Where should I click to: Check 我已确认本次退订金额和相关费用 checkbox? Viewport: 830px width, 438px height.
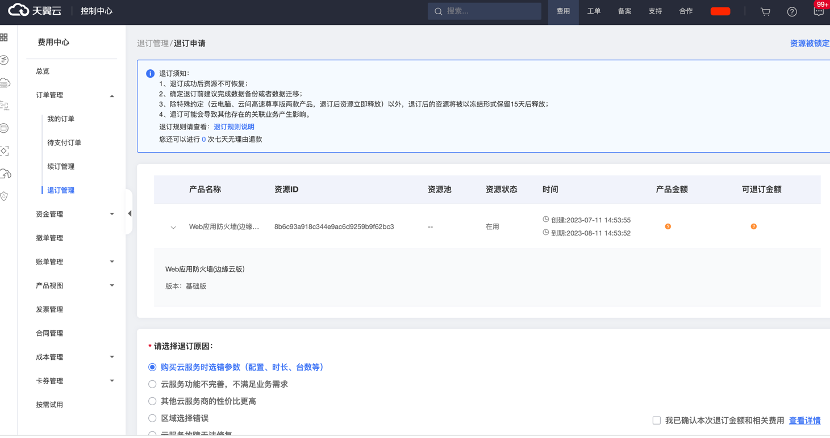coord(656,420)
